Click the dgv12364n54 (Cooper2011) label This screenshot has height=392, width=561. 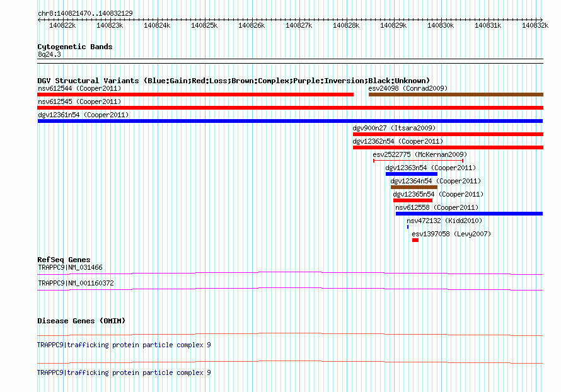pos(436,181)
